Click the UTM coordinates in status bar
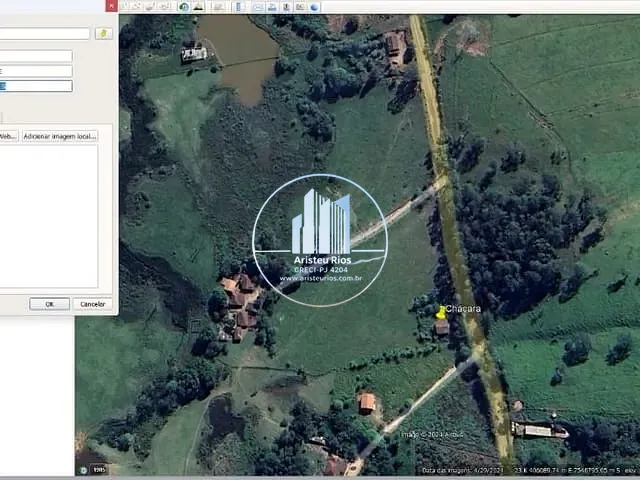640x480 pixels. (x=566, y=470)
